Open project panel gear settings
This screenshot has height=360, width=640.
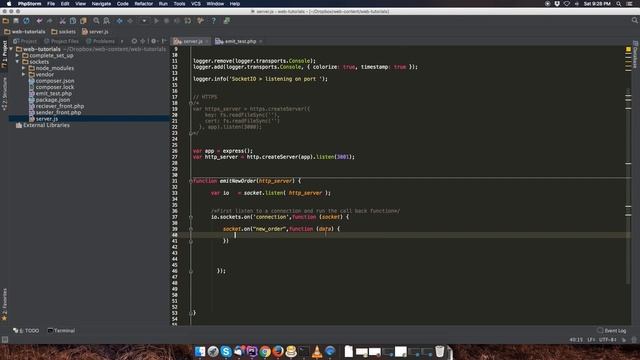[154, 41]
